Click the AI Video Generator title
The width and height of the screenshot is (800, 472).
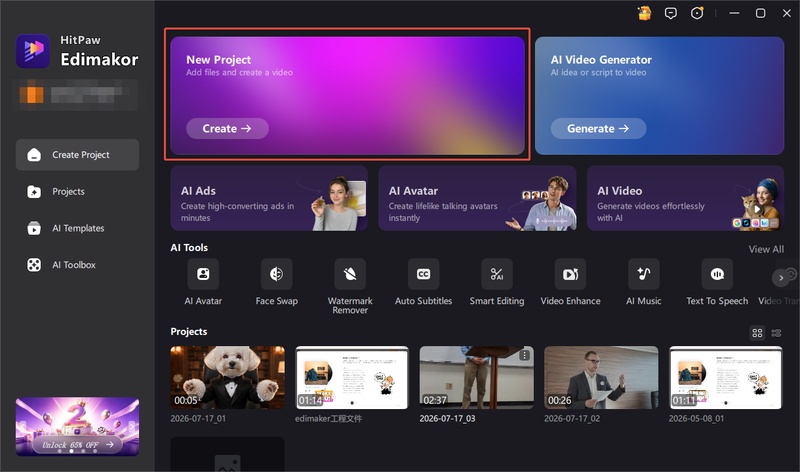click(601, 60)
